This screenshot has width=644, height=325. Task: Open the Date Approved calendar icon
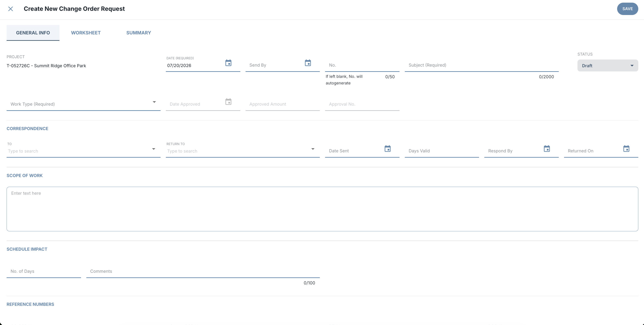tap(228, 102)
